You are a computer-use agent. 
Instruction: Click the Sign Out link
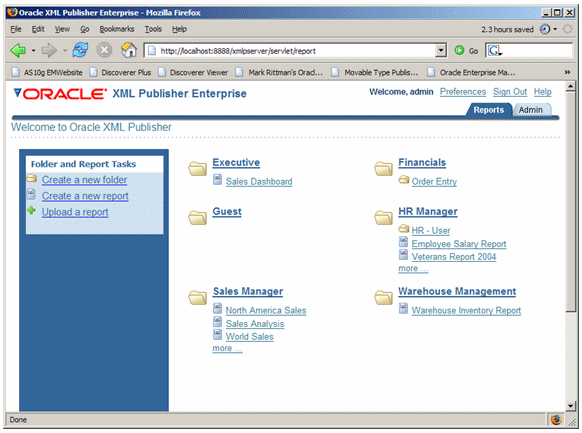click(510, 92)
